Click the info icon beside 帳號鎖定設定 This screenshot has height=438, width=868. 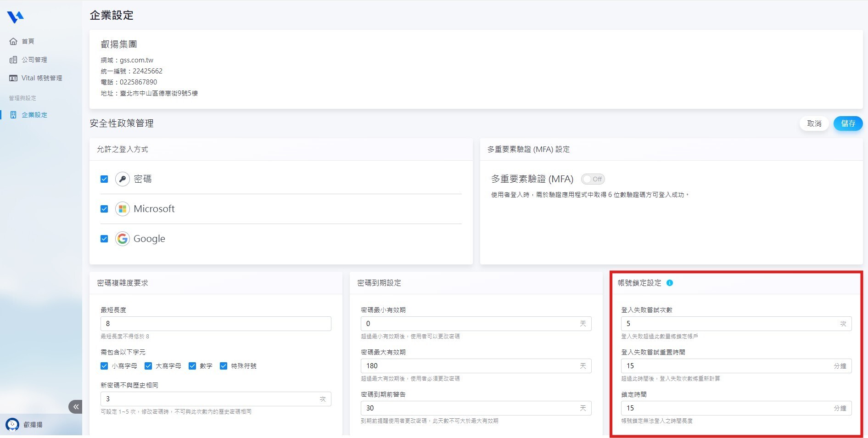(670, 283)
